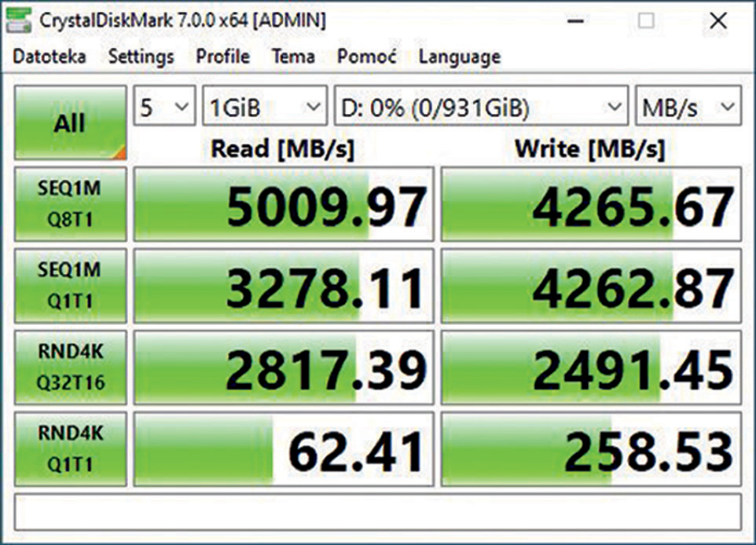Expand the 1GiB test size dropdown
The height and width of the screenshot is (545, 756).
[265, 105]
